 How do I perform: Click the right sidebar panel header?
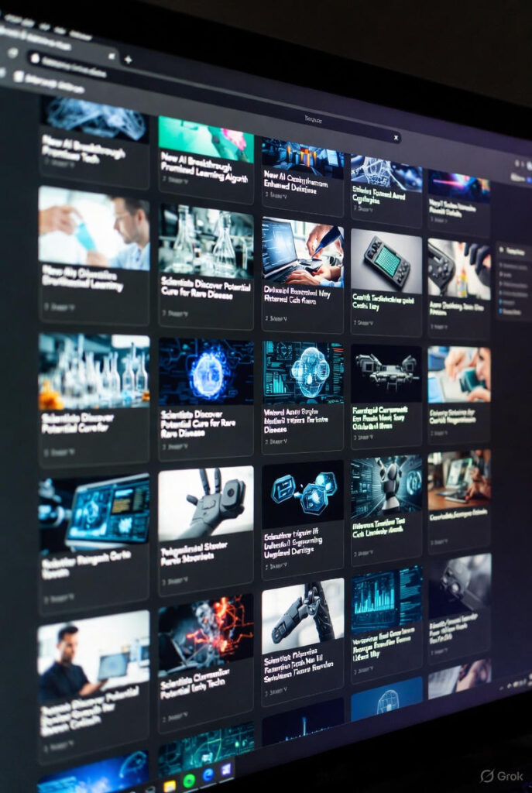point(514,252)
